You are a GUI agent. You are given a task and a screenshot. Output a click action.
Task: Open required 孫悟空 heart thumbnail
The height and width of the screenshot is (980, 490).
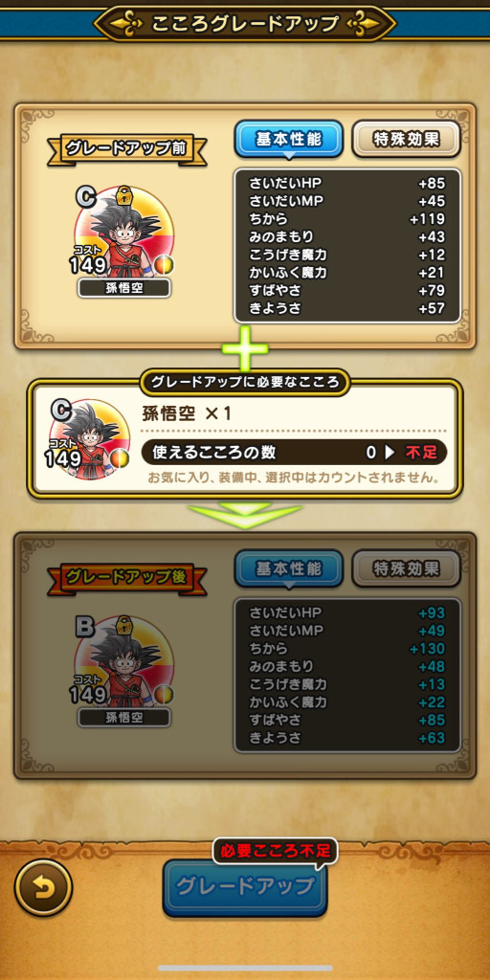click(x=89, y=439)
